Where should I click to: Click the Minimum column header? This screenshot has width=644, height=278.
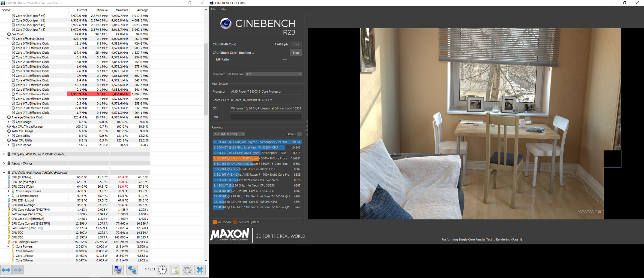(99, 10)
